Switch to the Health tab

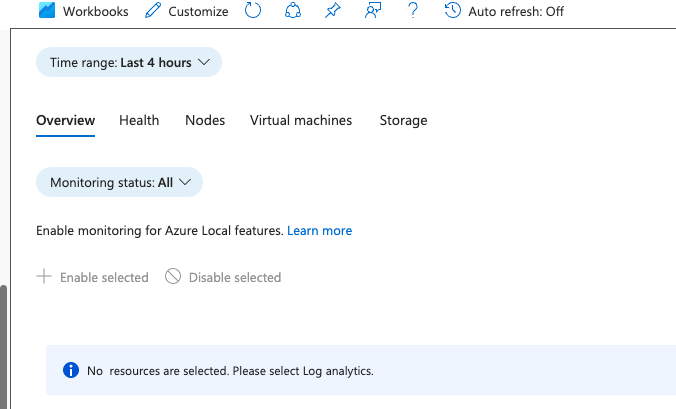click(139, 120)
